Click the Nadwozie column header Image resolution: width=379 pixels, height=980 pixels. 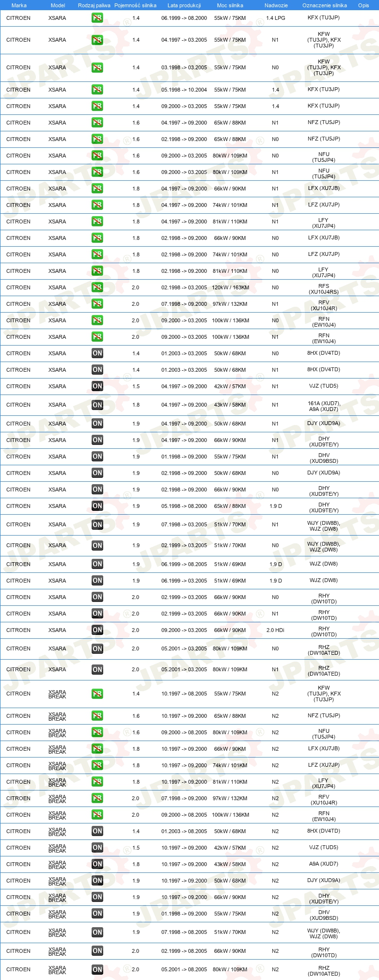[276, 5]
